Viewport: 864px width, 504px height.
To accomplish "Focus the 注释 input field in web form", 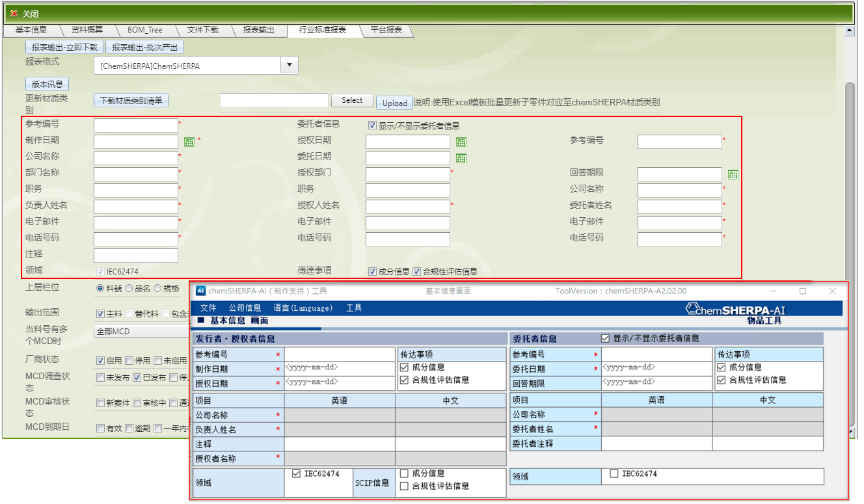I will 136,256.
